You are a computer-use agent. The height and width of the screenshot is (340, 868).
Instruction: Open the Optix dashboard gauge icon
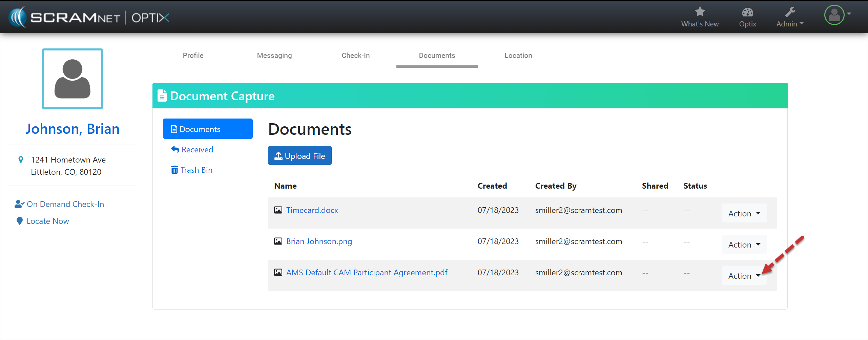[x=747, y=12]
